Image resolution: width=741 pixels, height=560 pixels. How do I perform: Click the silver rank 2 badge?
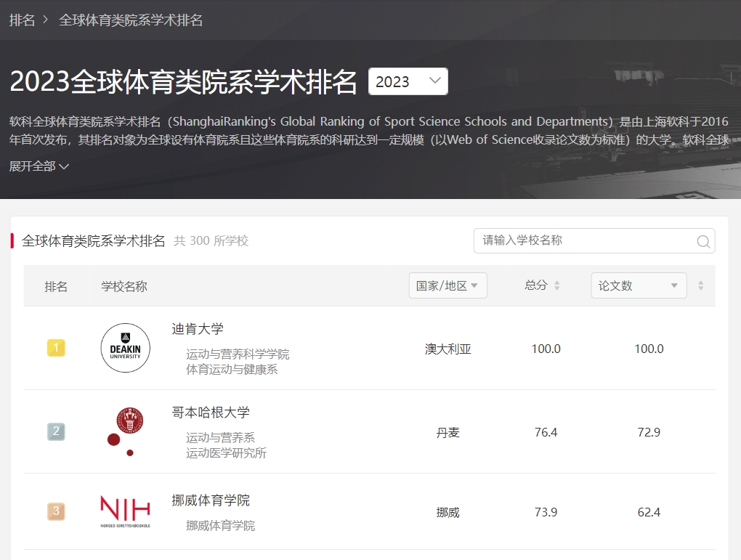[56, 432]
